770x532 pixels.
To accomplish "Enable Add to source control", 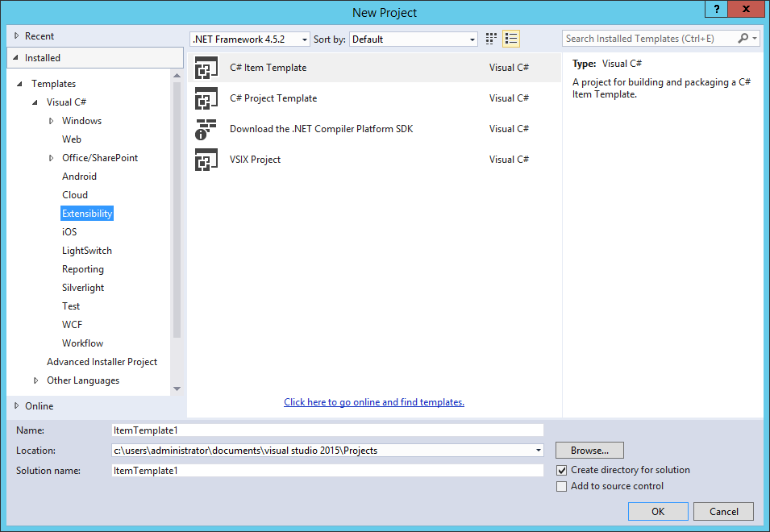I will pyautogui.click(x=561, y=486).
